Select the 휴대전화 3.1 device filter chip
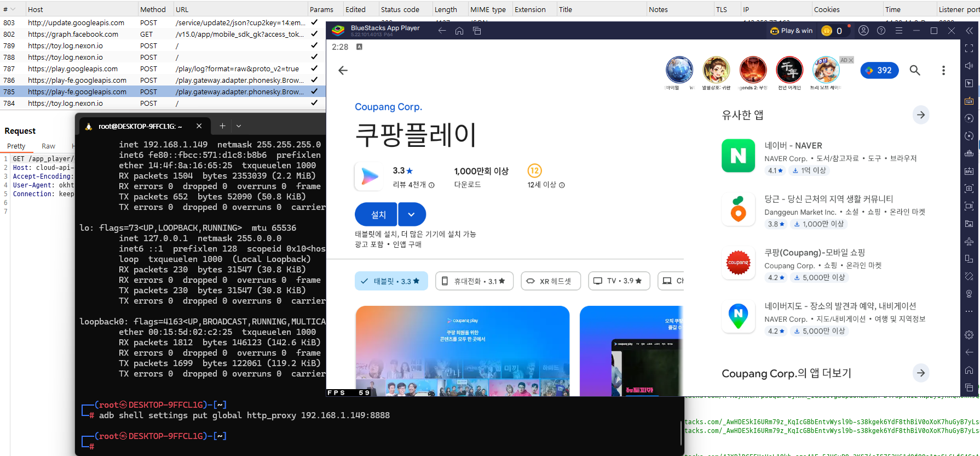 click(x=474, y=281)
